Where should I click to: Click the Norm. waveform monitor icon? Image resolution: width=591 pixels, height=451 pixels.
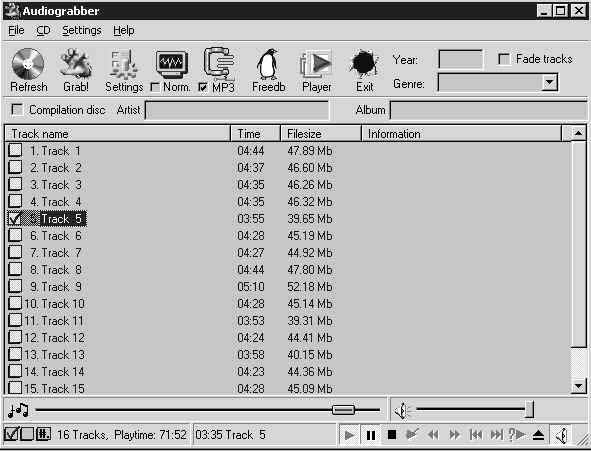(171, 64)
